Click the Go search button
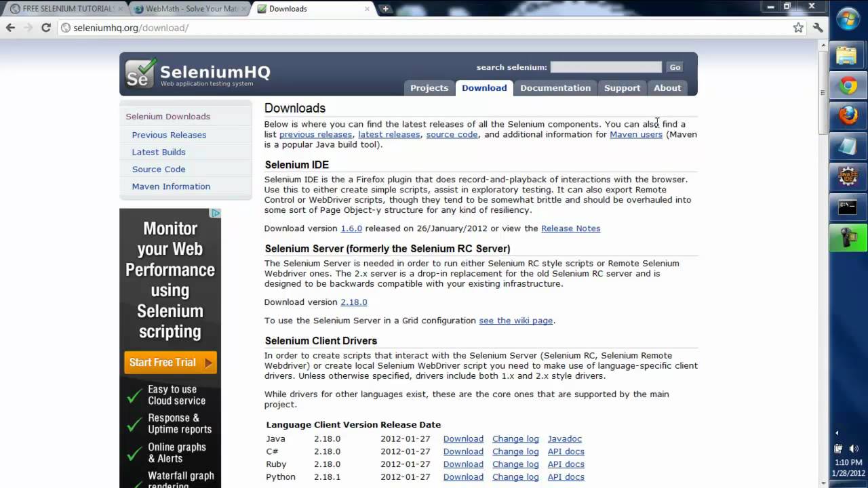This screenshot has width=868, height=488. tap(675, 67)
